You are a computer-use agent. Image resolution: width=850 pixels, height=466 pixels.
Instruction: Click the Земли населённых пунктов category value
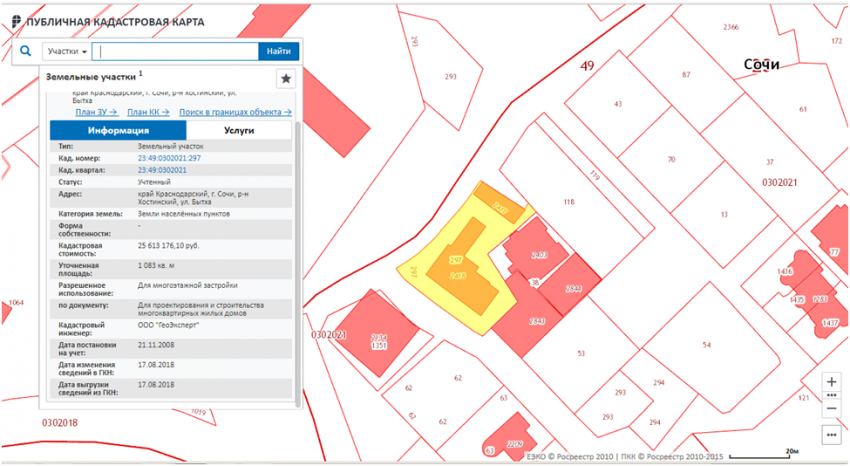point(184,214)
